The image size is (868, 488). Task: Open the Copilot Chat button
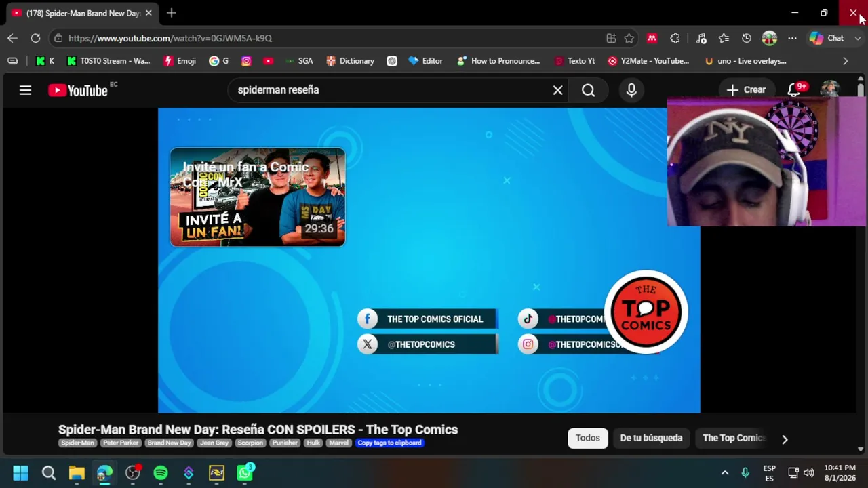click(x=827, y=38)
